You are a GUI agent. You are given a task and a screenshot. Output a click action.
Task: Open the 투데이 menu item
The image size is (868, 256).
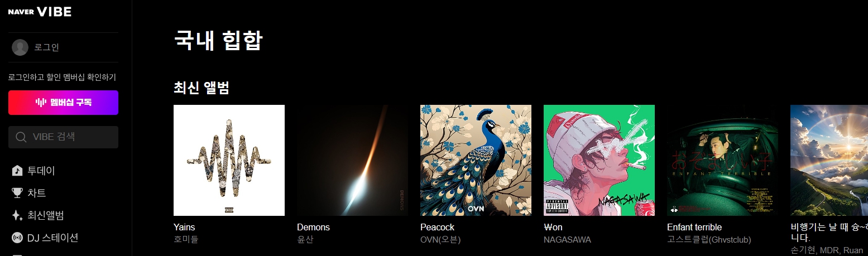click(x=41, y=171)
